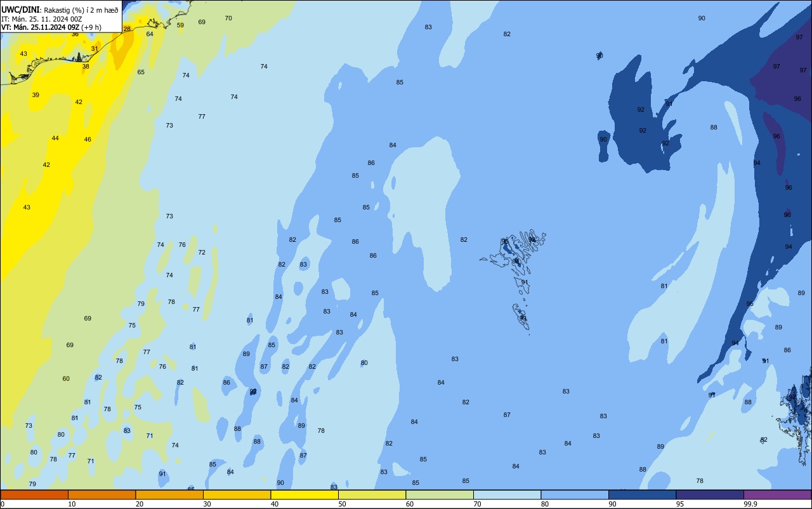Click the map humidity value '28'
This screenshot has width=812, height=509.
click(x=127, y=29)
